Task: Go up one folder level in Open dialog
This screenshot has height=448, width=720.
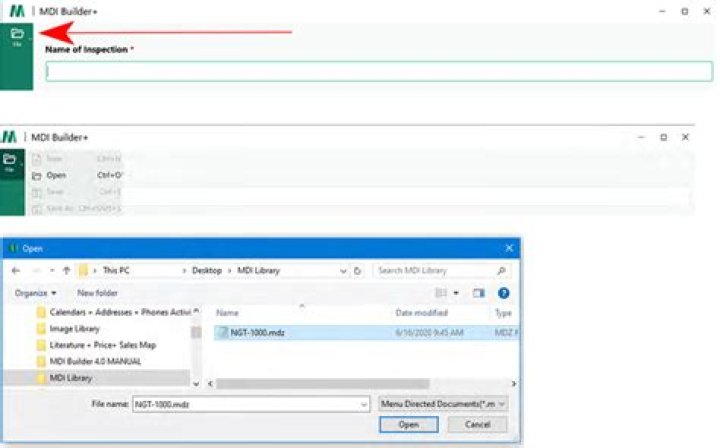Action: pyautogui.click(x=66, y=270)
